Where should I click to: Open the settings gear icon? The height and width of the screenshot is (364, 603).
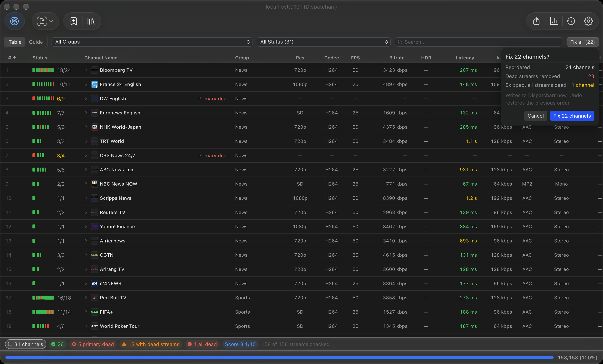[588, 21]
